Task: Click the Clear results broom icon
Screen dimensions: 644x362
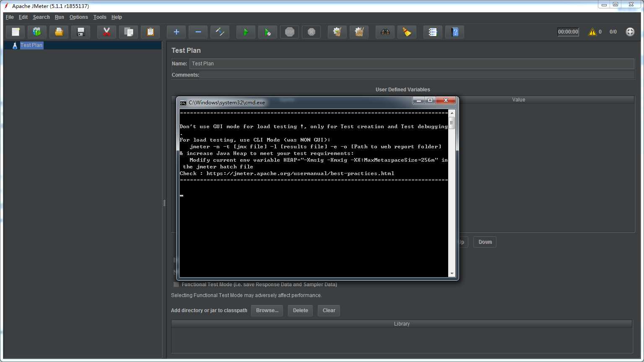Action: 338,32
